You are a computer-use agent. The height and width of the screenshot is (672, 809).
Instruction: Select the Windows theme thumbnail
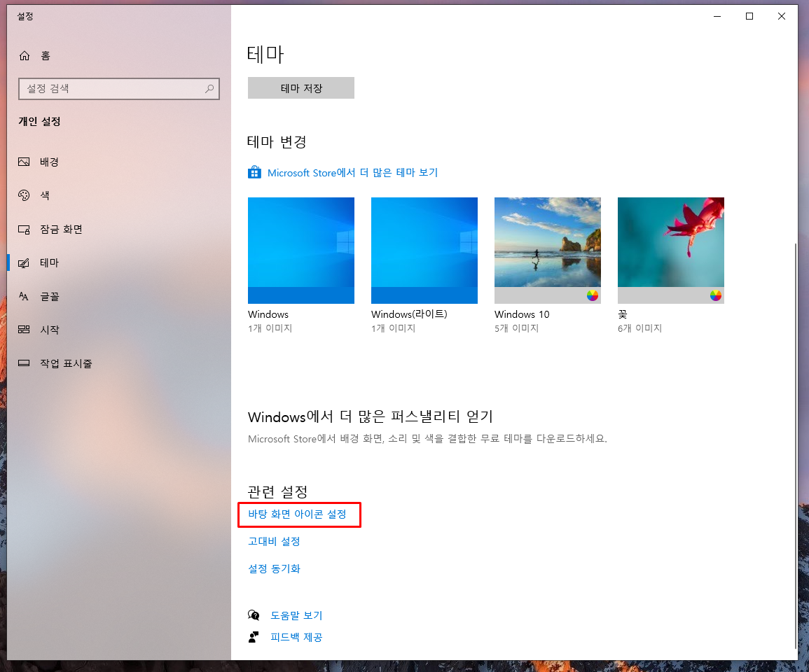(x=300, y=250)
